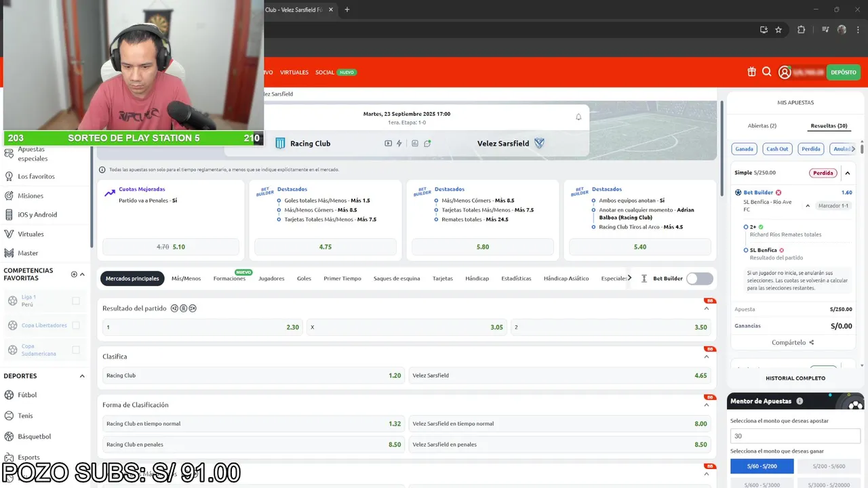The height and width of the screenshot is (488, 868).
Task: Filter bets by Ganada
Action: [745, 149]
